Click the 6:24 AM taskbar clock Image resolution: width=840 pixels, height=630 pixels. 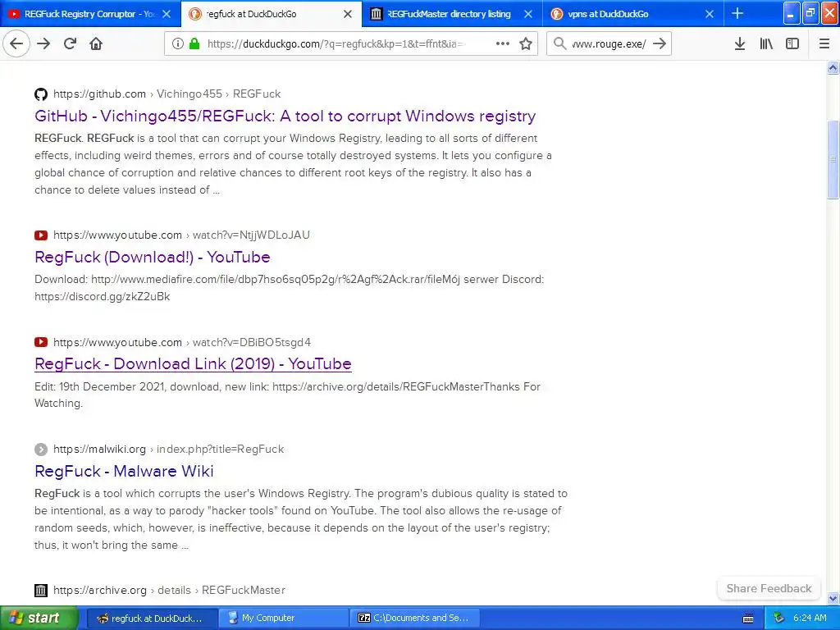click(x=810, y=618)
